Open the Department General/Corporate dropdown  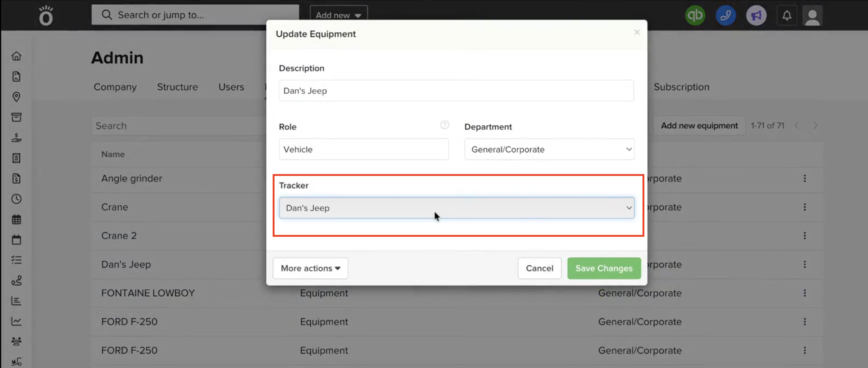[x=549, y=149]
